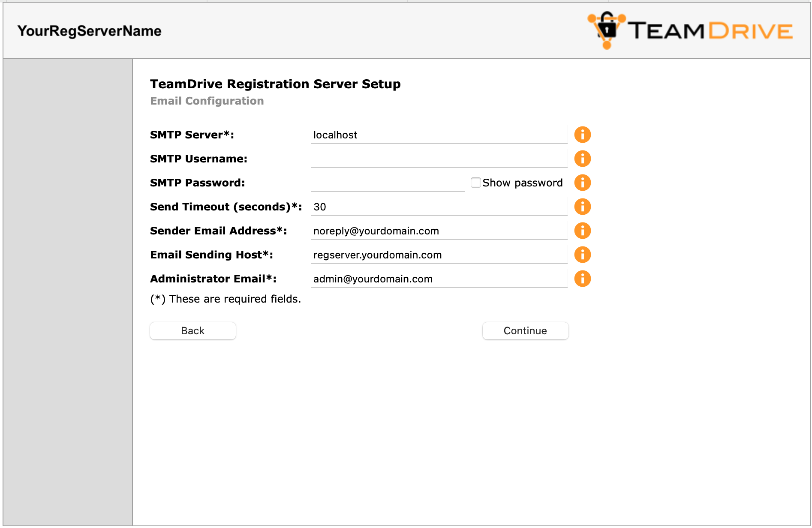Click the TeamDrive padlock logo

click(x=606, y=29)
